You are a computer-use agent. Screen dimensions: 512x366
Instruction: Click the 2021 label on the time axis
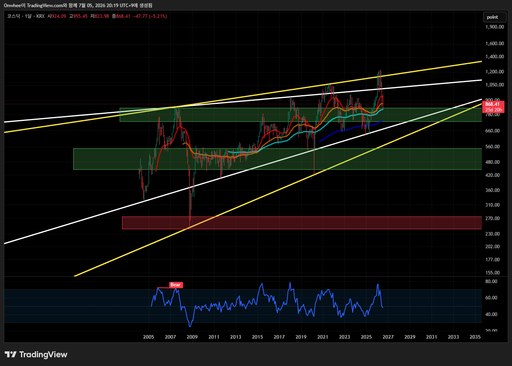(323, 337)
